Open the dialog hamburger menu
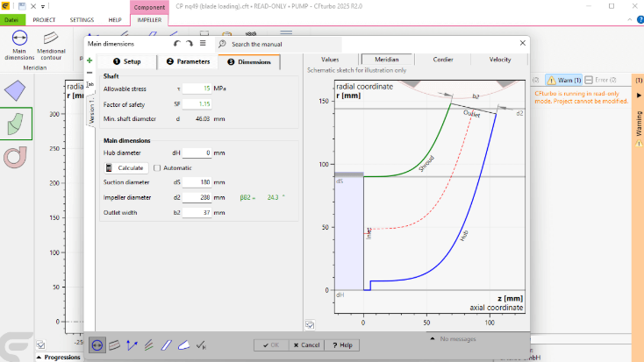The width and height of the screenshot is (644, 362). click(x=203, y=43)
